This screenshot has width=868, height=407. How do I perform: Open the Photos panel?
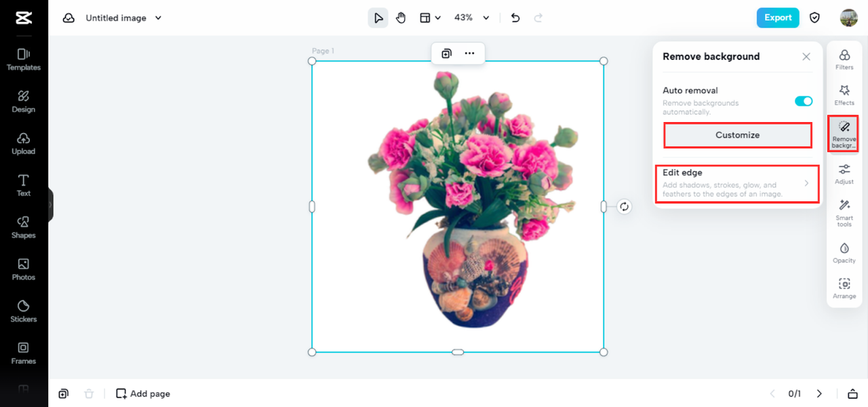pyautogui.click(x=24, y=269)
